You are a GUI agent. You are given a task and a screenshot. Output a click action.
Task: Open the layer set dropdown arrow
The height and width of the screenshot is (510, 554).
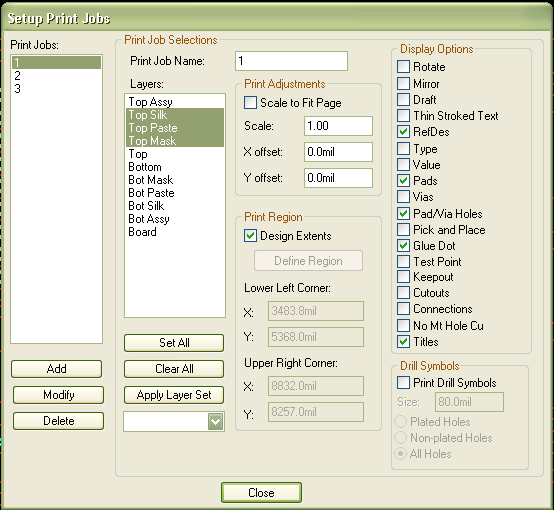click(x=216, y=421)
